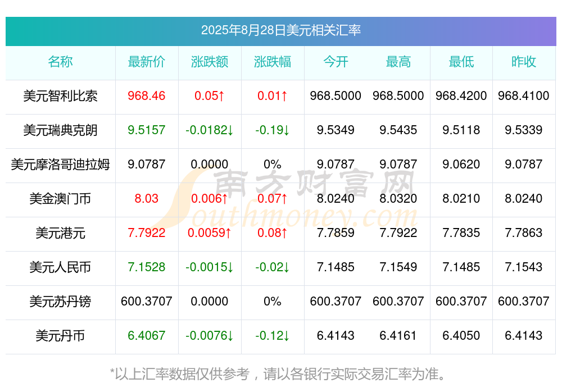The height and width of the screenshot is (392, 562).
Task: Click the percent change 0.07↑
Action: (x=273, y=198)
